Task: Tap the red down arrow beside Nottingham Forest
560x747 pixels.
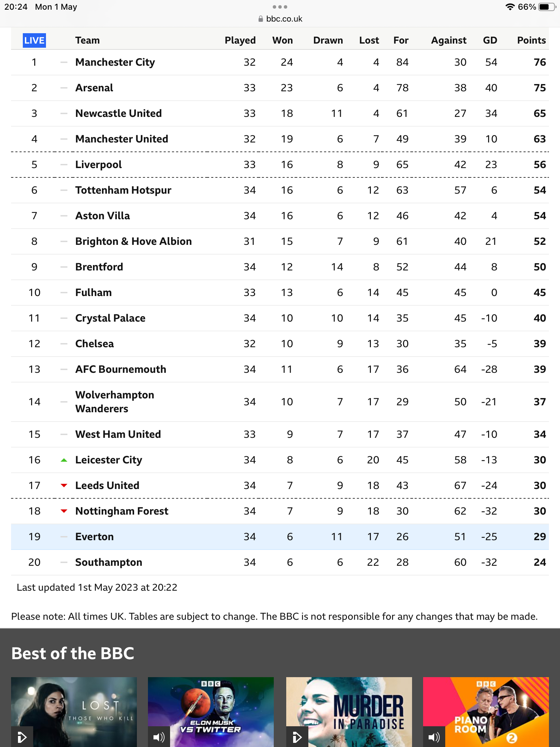Action: (x=64, y=511)
